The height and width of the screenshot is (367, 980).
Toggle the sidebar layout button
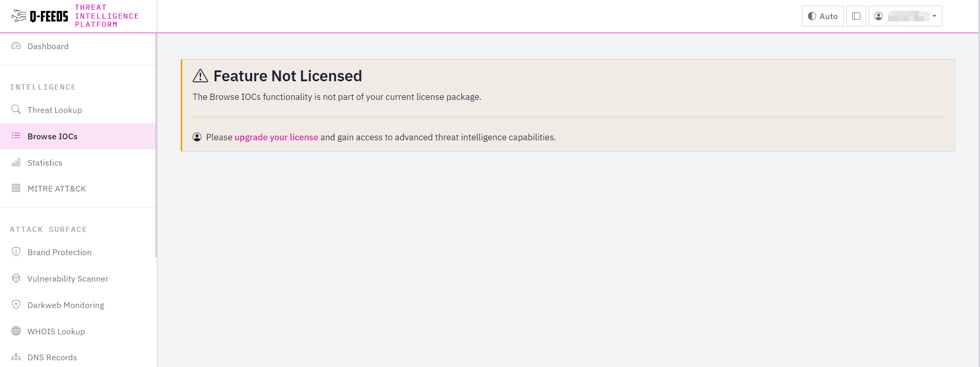click(856, 16)
